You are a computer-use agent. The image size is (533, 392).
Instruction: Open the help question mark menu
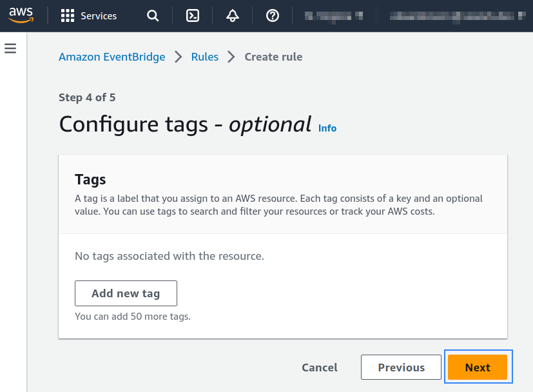(x=273, y=15)
